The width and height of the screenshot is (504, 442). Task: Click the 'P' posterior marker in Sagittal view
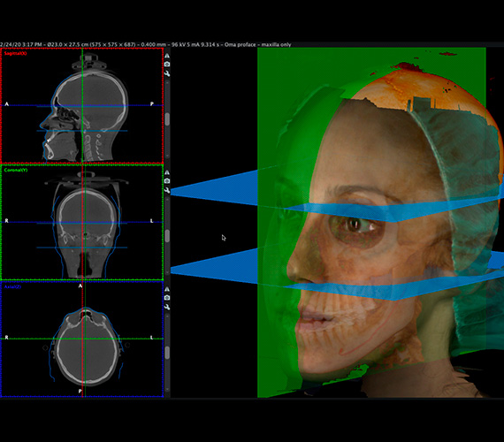click(x=152, y=104)
